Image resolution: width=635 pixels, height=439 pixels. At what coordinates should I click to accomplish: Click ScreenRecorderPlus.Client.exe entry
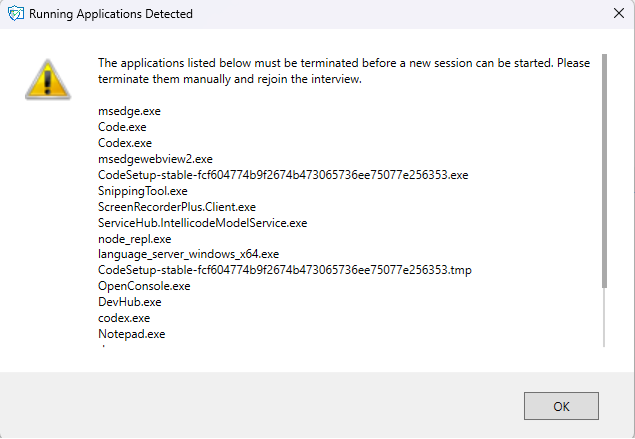click(177, 207)
